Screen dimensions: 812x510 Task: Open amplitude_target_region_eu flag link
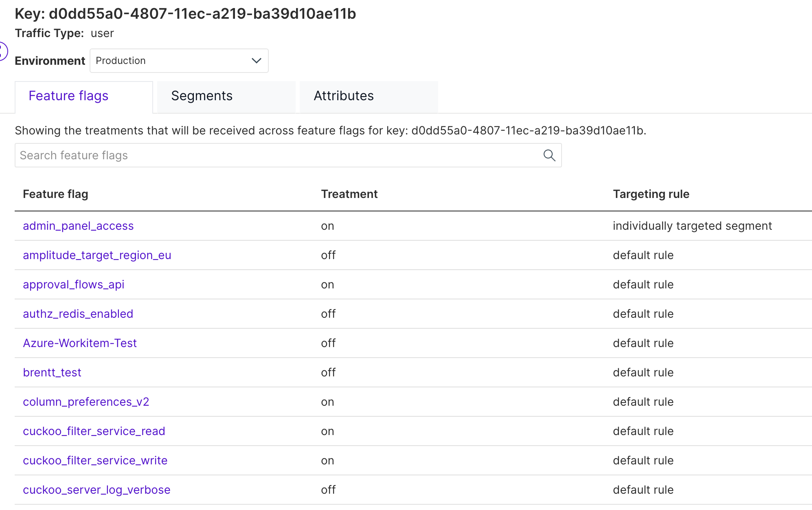pyautogui.click(x=97, y=255)
